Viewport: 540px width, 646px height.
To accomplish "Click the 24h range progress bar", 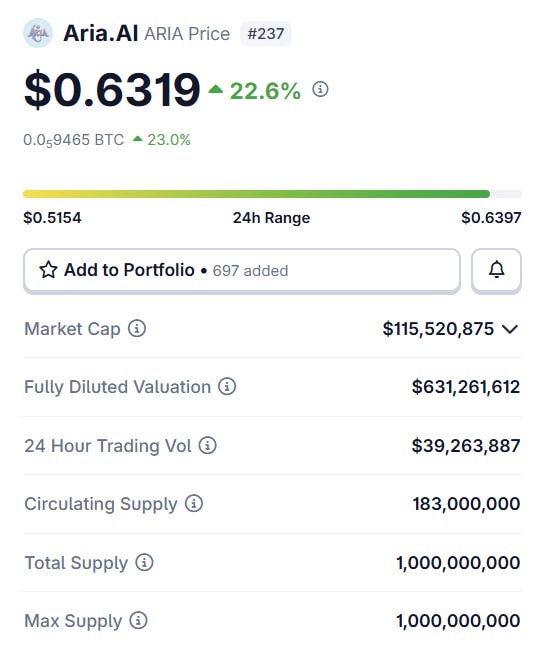I will pyautogui.click(x=272, y=194).
